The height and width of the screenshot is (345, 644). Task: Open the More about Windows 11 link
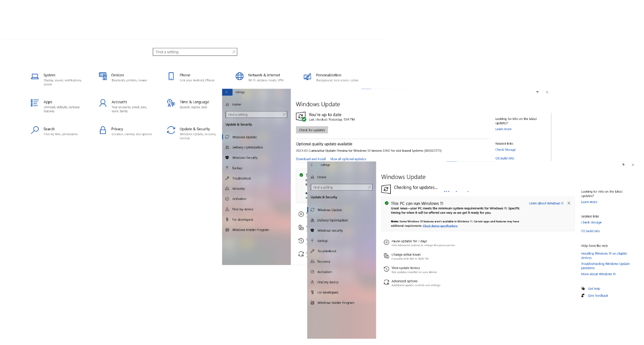pos(598,274)
